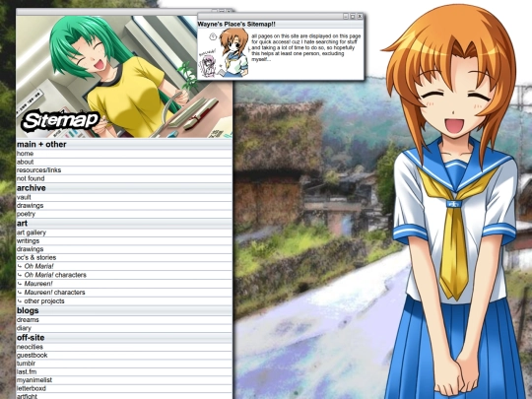Image resolution: width=532 pixels, height=399 pixels.
Task: Visit the letterboxd link
Action: [x=32, y=388]
